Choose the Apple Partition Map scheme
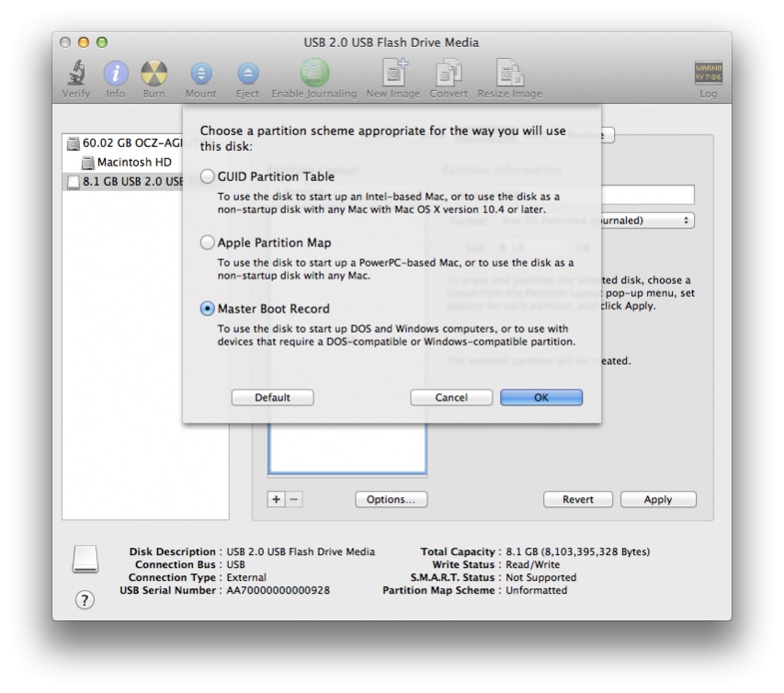The height and width of the screenshot is (693, 784). click(208, 243)
